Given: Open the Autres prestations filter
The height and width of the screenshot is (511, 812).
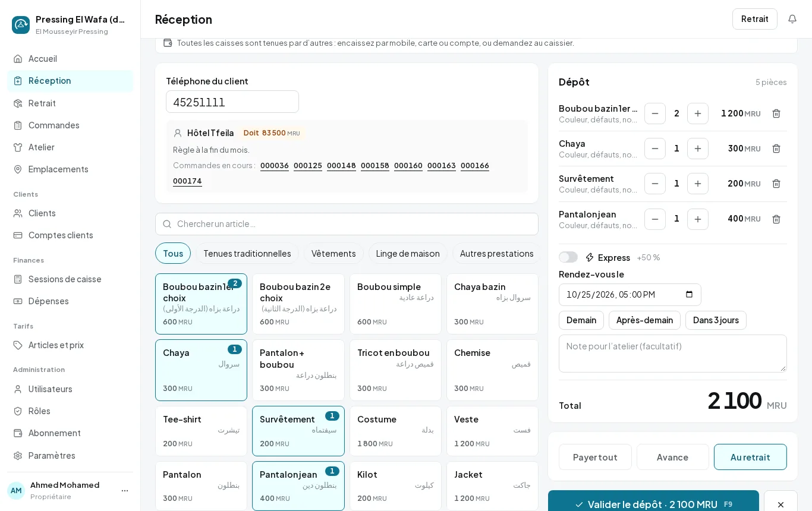Looking at the screenshot, I should coord(497,253).
